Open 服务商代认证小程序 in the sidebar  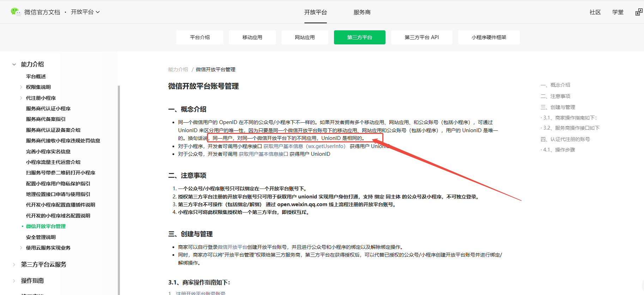click(x=48, y=109)
